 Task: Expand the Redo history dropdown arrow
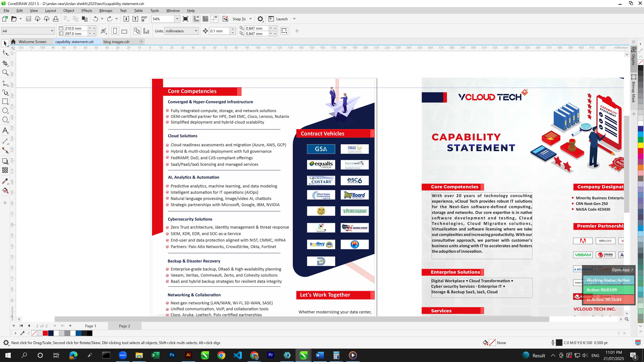coord(117,19)
